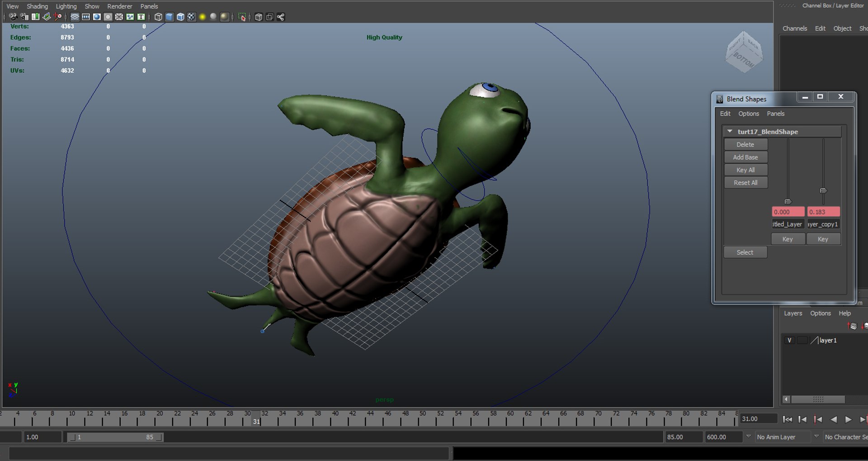Click the play forwards button

point(848,419)
